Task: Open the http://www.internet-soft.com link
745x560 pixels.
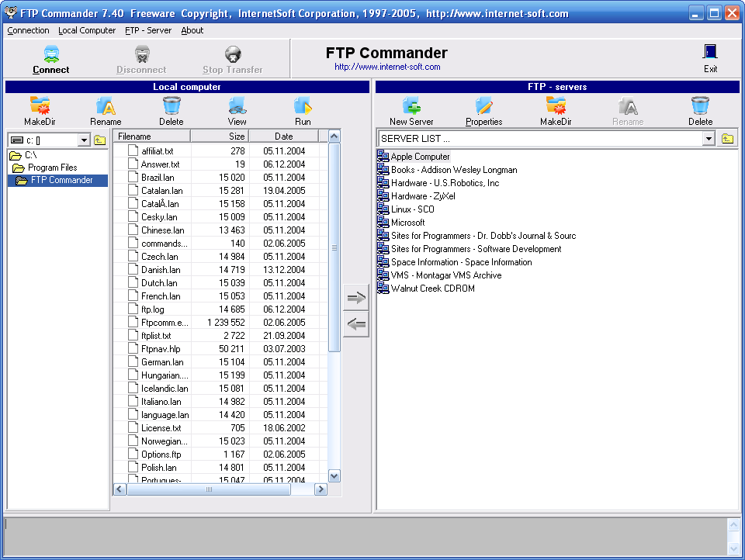Action: [x=387, y=67]
